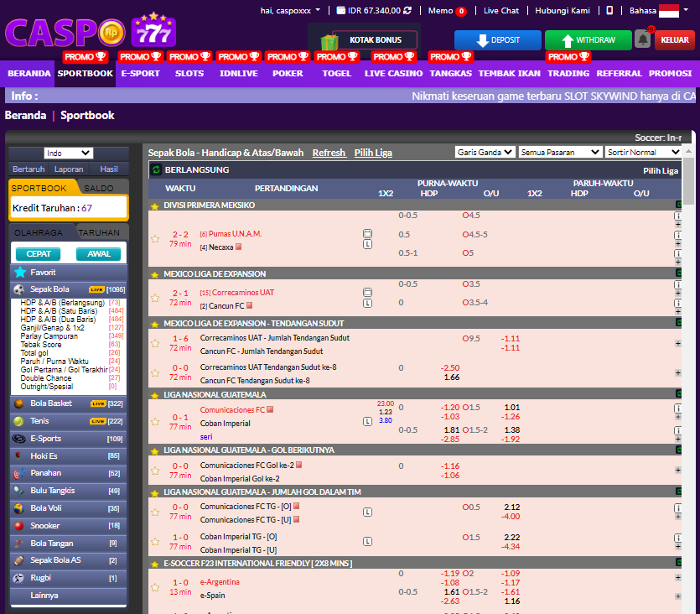Toggle favorite star for Mexico Liga de Expansion
This screenshot has width=700, height=614.
(155, 274)
